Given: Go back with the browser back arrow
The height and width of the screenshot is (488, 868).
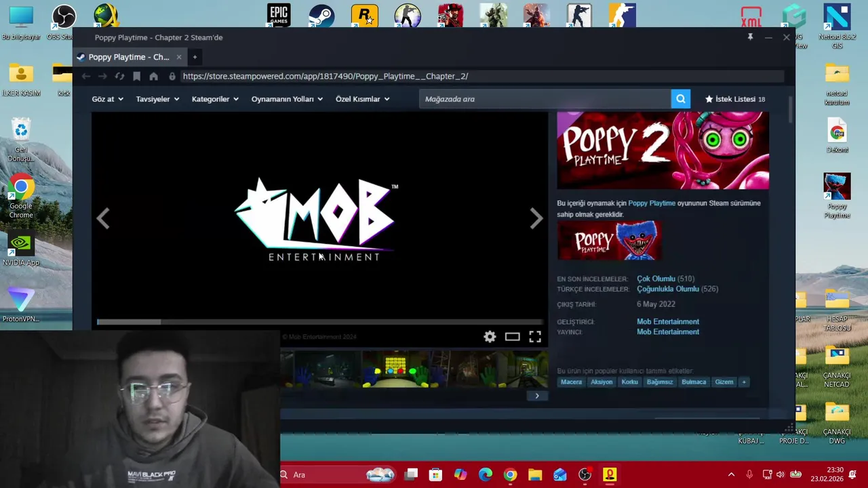Looking at the screenshot, I should click(86, 77).
